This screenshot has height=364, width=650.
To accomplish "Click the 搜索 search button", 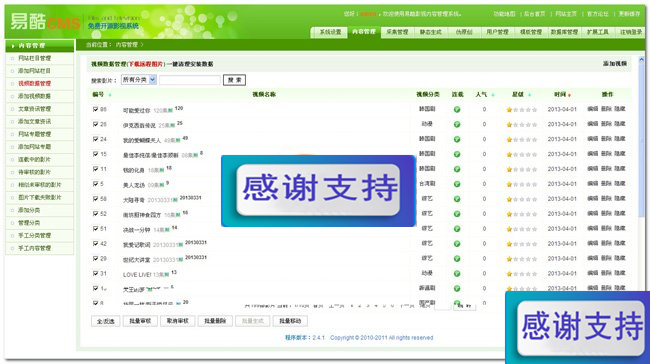I will (x=234, y=80).
